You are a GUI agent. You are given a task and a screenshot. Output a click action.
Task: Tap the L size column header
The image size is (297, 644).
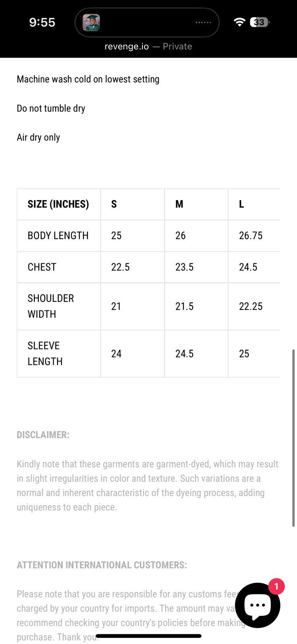pyautogui.click(x=254, y=204)
